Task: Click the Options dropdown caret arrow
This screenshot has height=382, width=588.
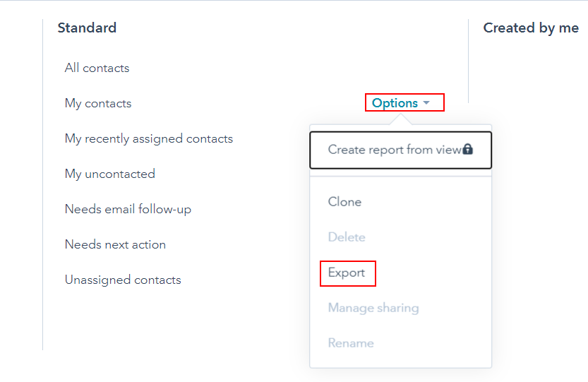Action: [x=426, y=102]
